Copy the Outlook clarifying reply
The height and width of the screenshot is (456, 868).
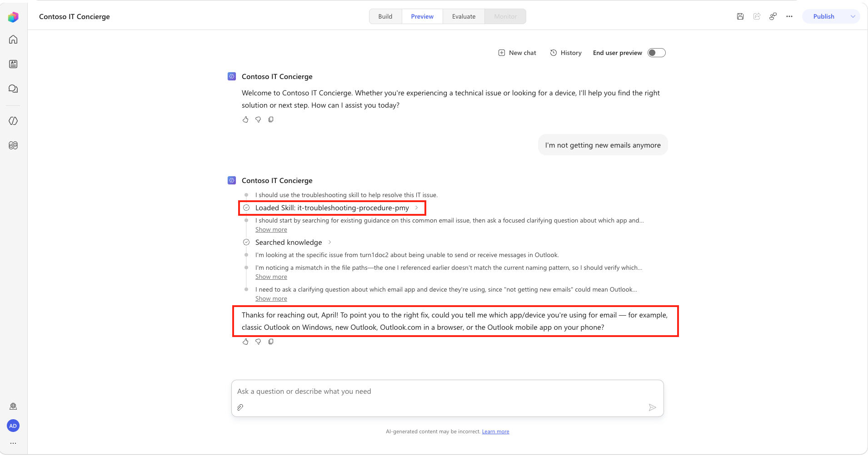tap(271, 342)
